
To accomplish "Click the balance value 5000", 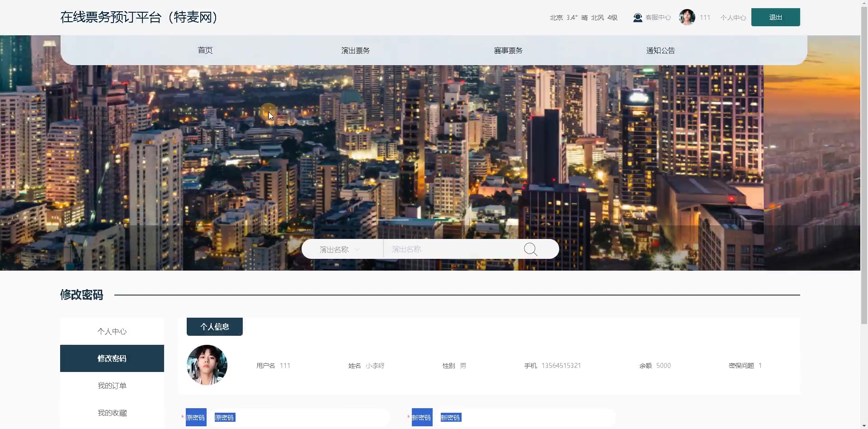I will point(663,366).
